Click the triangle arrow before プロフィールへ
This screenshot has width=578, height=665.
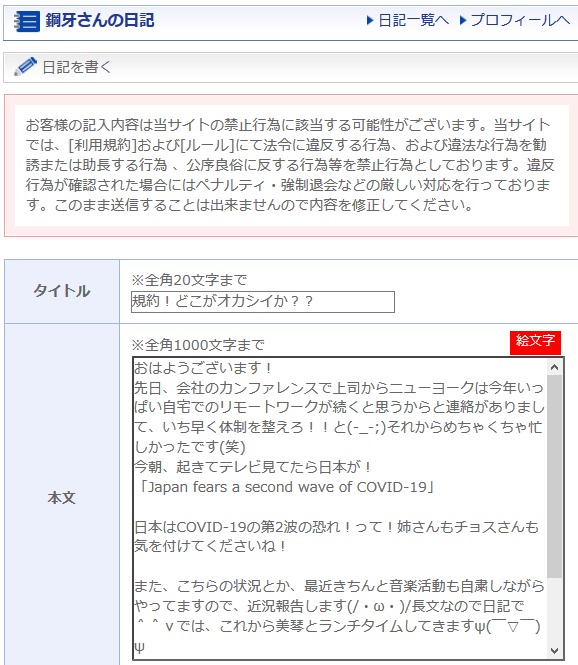pyautogui.click(x=463, y=20)
